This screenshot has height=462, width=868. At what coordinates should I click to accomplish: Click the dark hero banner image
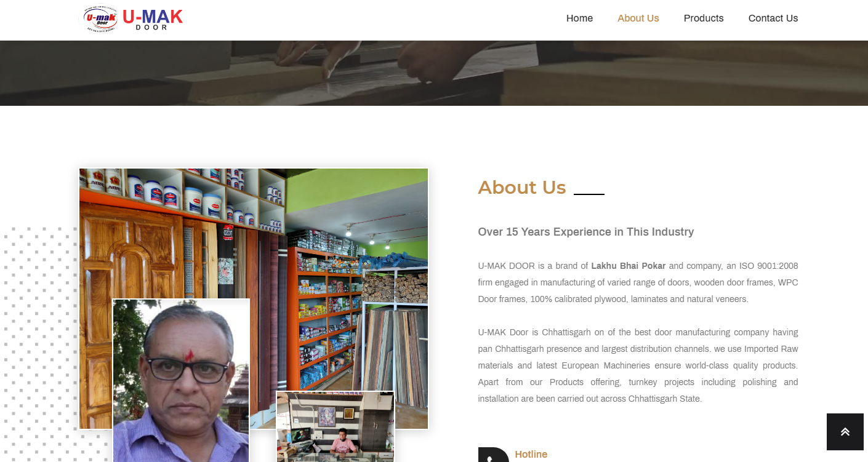pyautogui.click(x=434, y=73)
